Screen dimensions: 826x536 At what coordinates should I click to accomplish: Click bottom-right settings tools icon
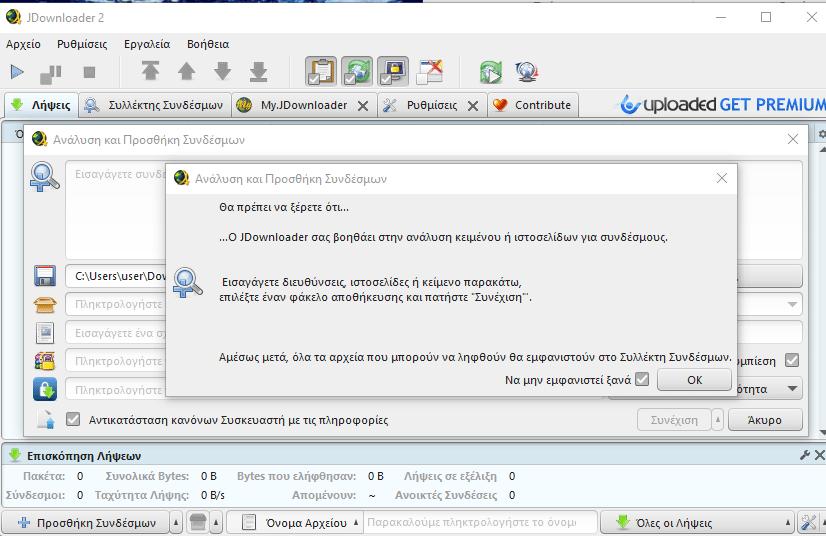pos(809,522)
